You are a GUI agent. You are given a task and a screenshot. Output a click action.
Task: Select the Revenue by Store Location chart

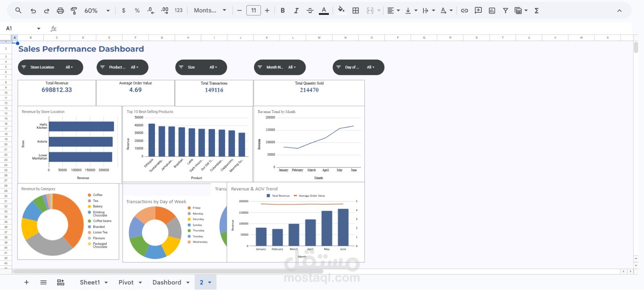70,145
